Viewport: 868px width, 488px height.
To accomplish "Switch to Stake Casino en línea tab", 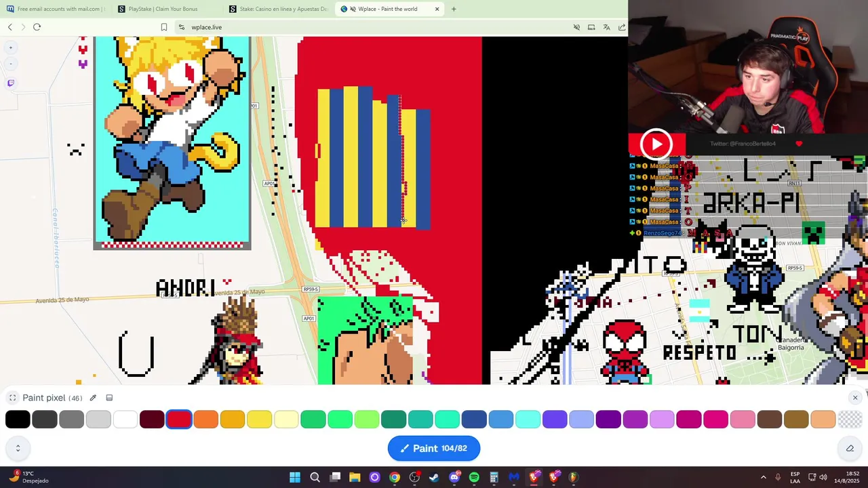I will [279, 9].
